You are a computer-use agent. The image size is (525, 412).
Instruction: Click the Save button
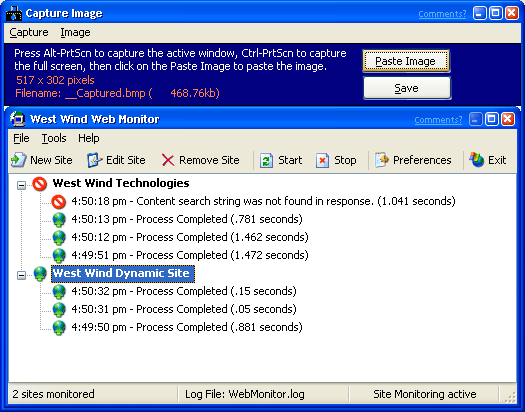[407, 88]
